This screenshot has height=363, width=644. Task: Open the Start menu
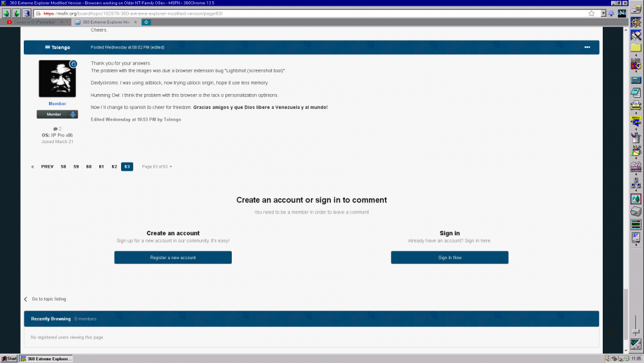coord(9,358)
